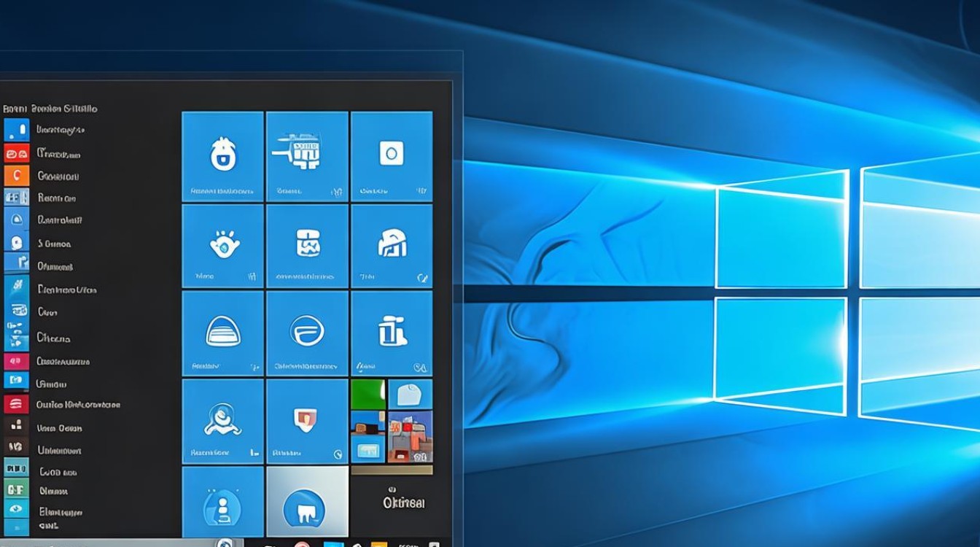Open the robot machine tile in top row
The image size is (980, 547).
pyautogui.click(x=307, y=156)
